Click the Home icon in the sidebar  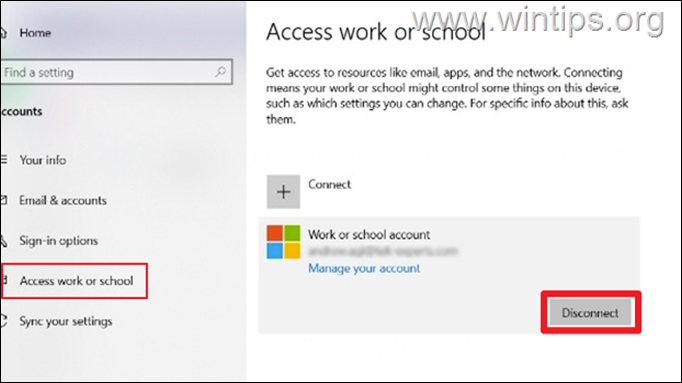click(x=3, y=33)
